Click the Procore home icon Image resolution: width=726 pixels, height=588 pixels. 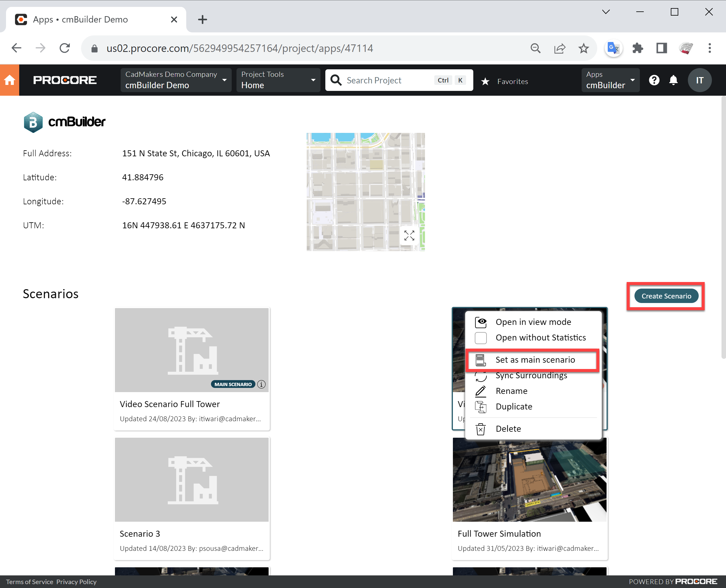click(x=10, y=80)
